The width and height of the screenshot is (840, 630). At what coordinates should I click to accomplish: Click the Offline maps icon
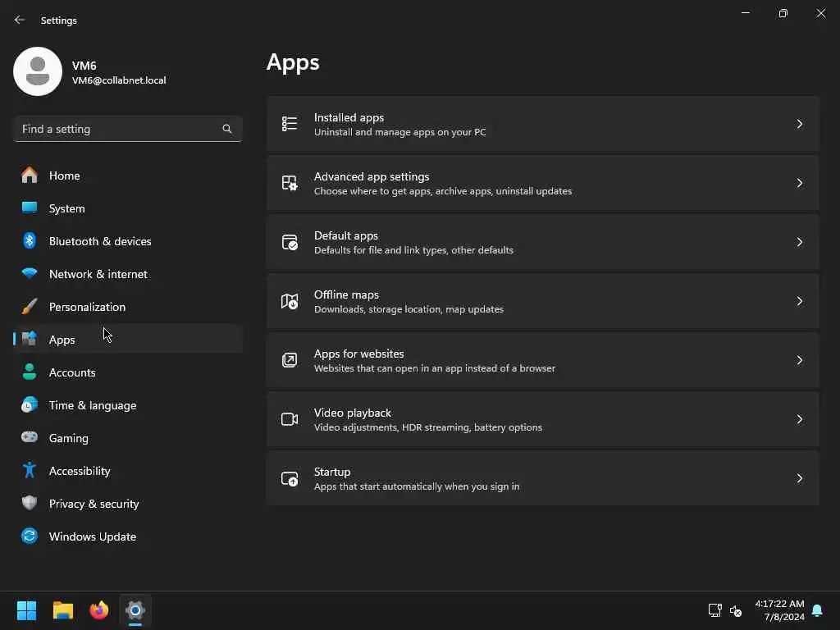(290, 301)
